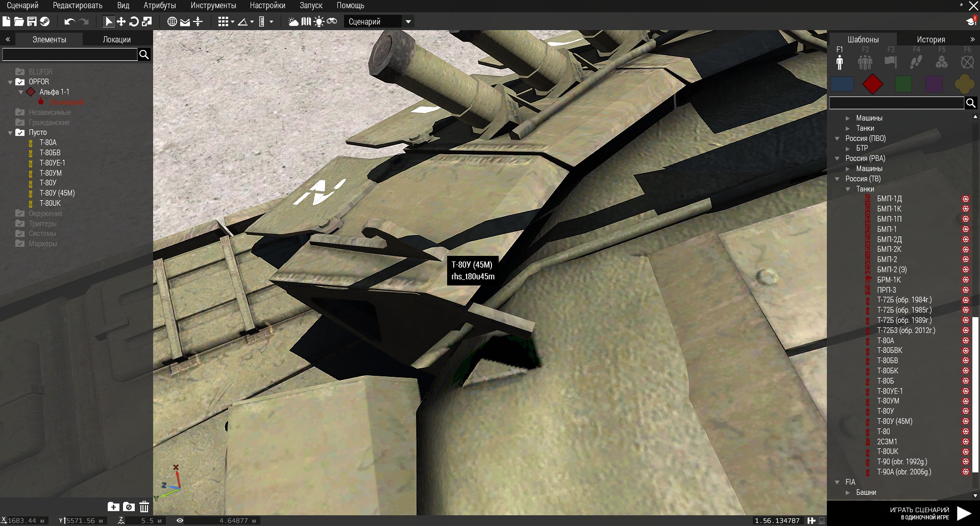This screenshot has width=980, height=526.
Task: Click the Templates panel search field
Action: (x=897, y=103)
